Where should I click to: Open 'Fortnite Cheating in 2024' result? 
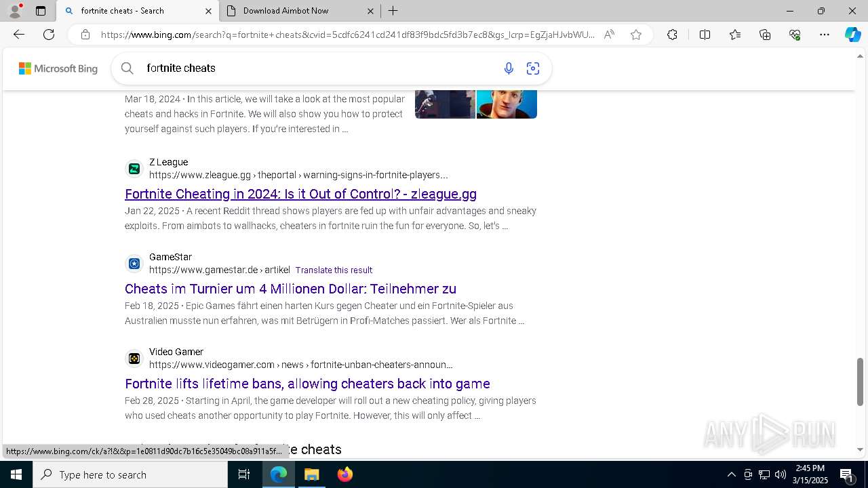300,194
